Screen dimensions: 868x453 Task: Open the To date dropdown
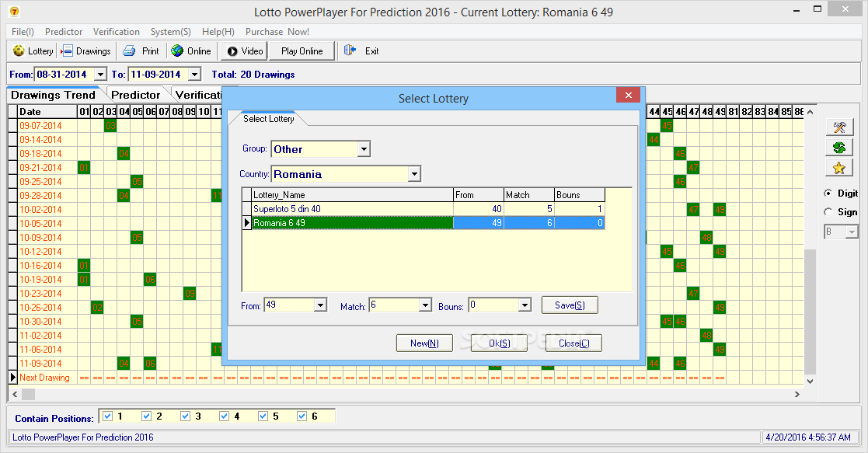tap(194, 75)
